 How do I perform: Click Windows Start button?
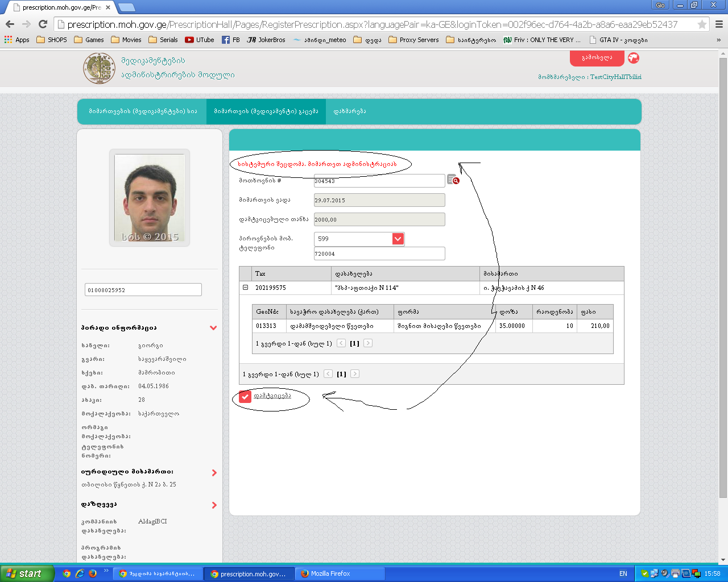[27, 573]
